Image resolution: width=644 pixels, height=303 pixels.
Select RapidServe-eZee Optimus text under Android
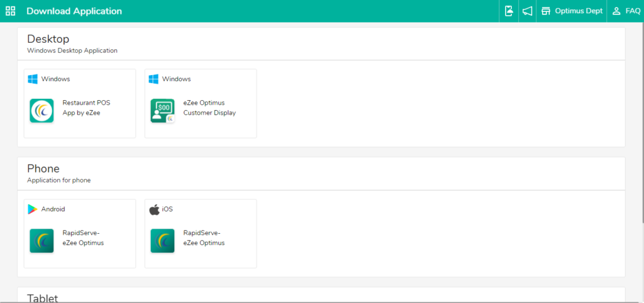pyautogui.click(x=83, y=238)
